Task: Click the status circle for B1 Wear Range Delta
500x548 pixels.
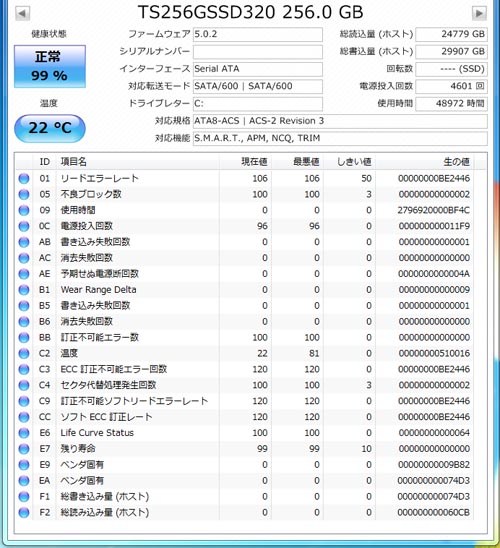Action: tap(24, 290)
